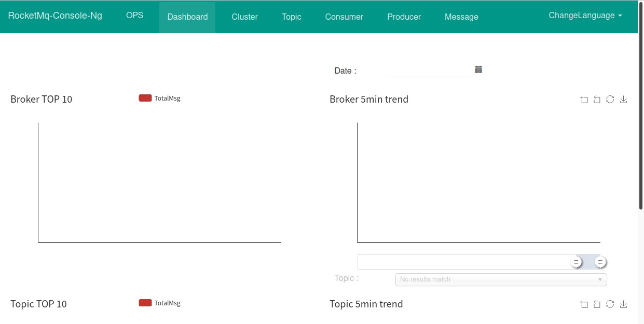Viewport: 644px width, 324px height.
Task: Navigate to the Consumer tab
Action: tap(344, 17)
